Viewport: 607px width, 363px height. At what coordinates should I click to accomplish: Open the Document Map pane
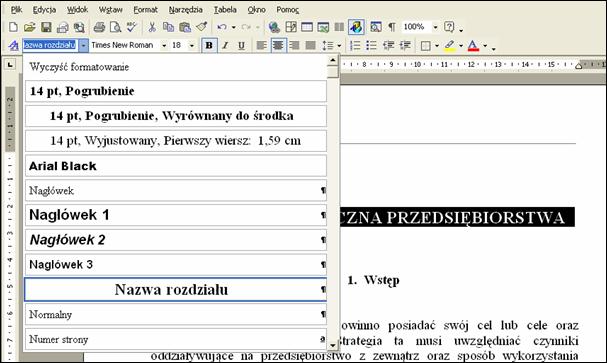(376, 27)
